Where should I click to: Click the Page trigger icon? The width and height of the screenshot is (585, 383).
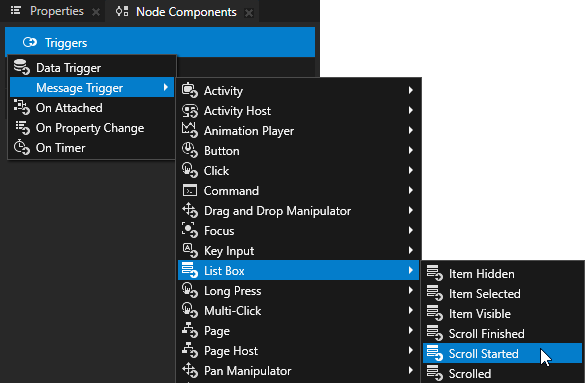pyautogui.click(x=190, y=330)
